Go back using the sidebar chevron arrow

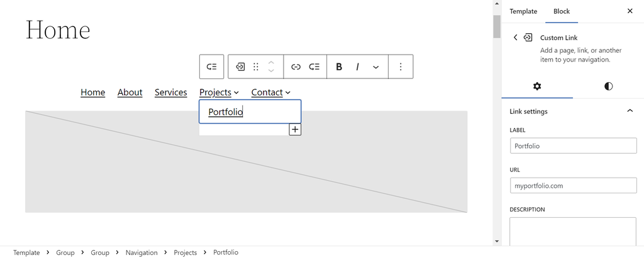[x=516, y=38]
